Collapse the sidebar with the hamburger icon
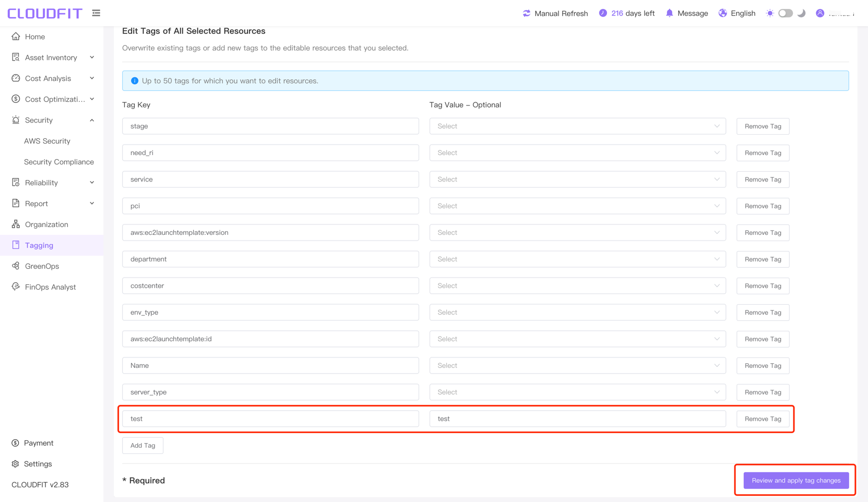The height and width of the screenshot is (502, 868). pyautogui.click(x=96, y=13)
